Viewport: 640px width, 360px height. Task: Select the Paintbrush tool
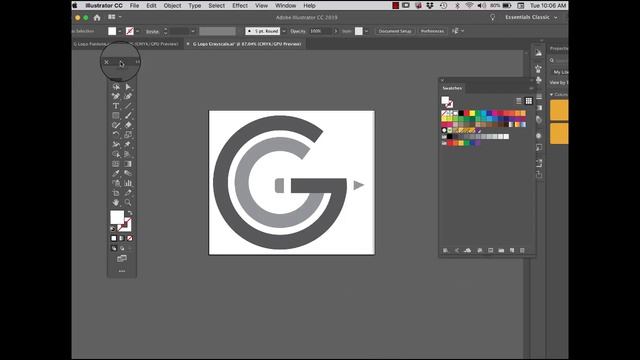tap(128, 116)
